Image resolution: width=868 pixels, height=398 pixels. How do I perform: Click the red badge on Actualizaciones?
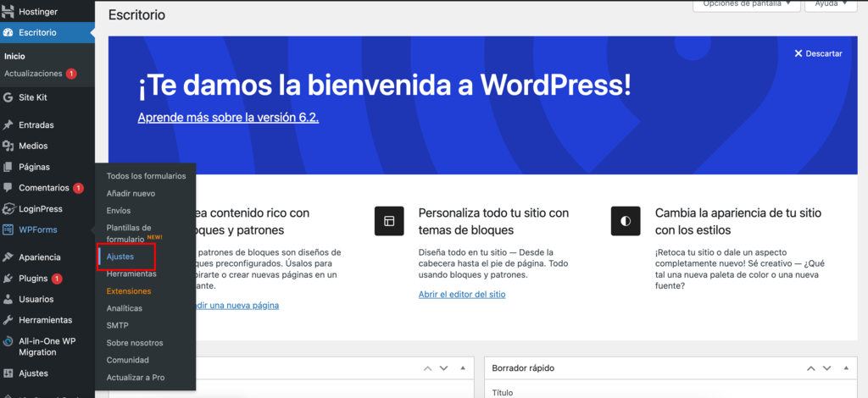click(71, 74)
